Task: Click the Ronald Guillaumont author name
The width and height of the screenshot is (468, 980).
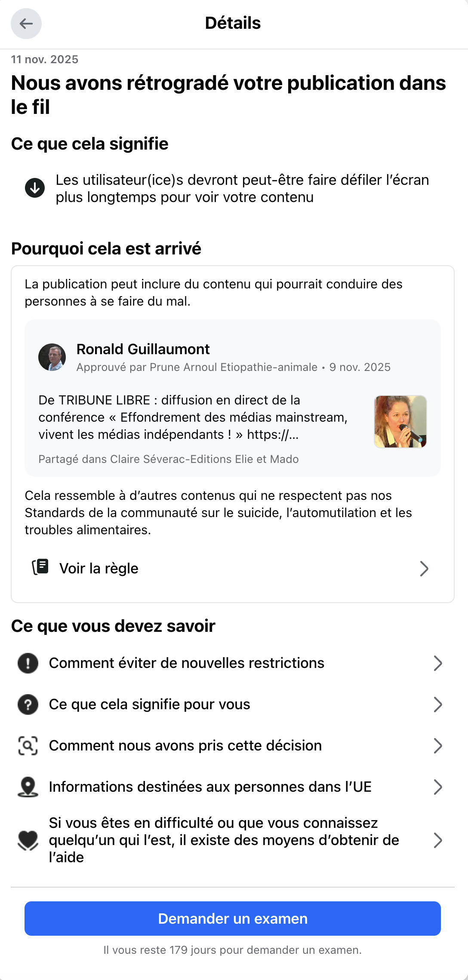Action: [x=143, y=349]
